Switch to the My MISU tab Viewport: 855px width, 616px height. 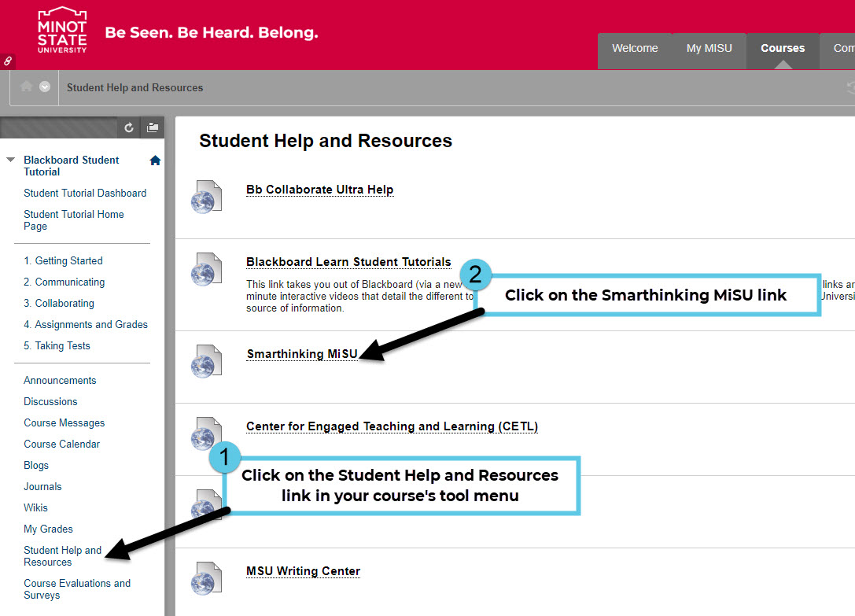coord(709,49)
